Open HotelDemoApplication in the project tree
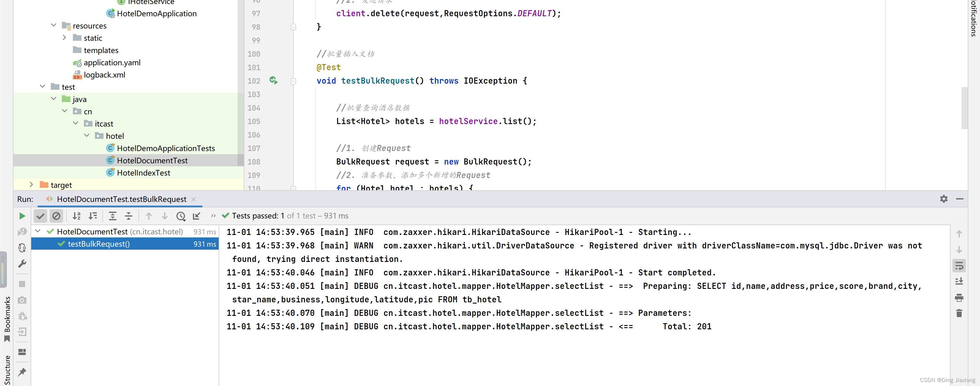Screen dimensions: 980x386 [x=156, y=13]
